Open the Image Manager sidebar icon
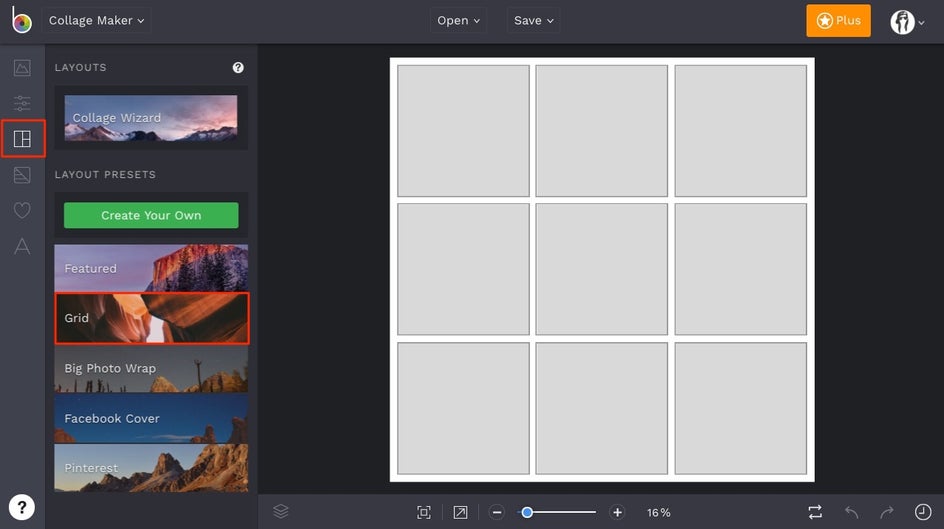The image size is (944, 529). (22, 68)
